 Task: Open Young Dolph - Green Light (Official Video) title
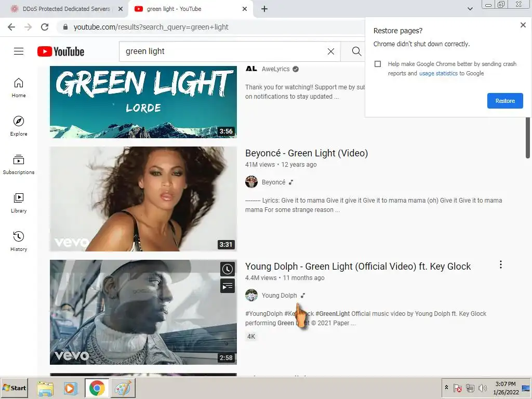click(x=358, y=267)
